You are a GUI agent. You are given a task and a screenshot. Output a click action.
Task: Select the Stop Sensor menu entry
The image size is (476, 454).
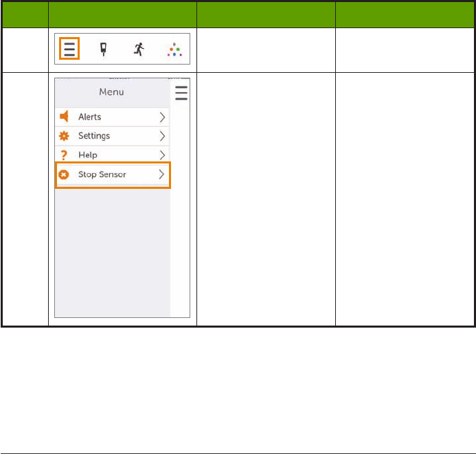[113, 174]
